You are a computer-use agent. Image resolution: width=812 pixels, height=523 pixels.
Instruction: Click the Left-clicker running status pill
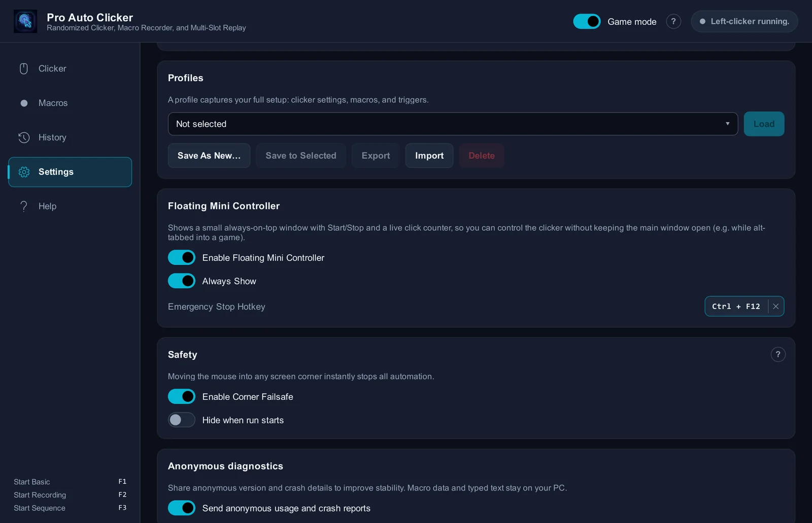[745, 21]
